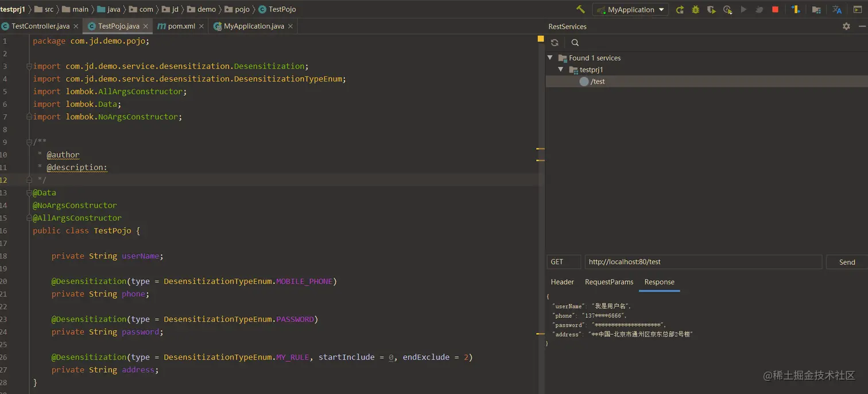Open the Project Structure folder icon
The image size is (868, 394).
coord(816,10)
